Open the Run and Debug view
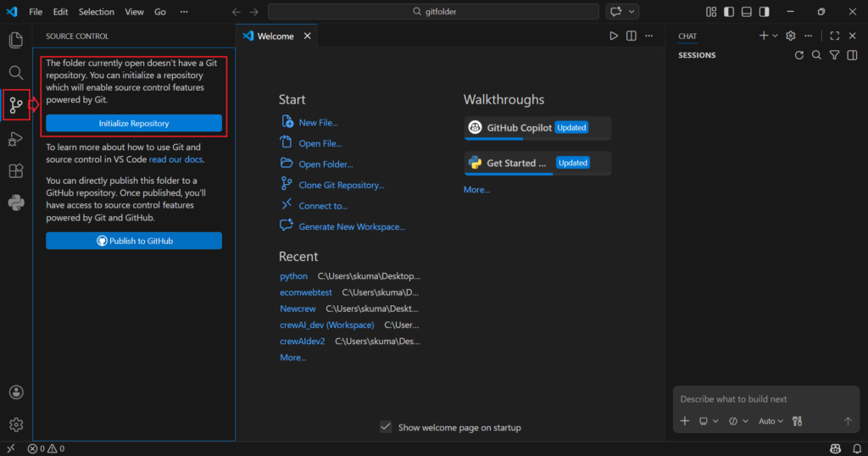 coord(15,138)
